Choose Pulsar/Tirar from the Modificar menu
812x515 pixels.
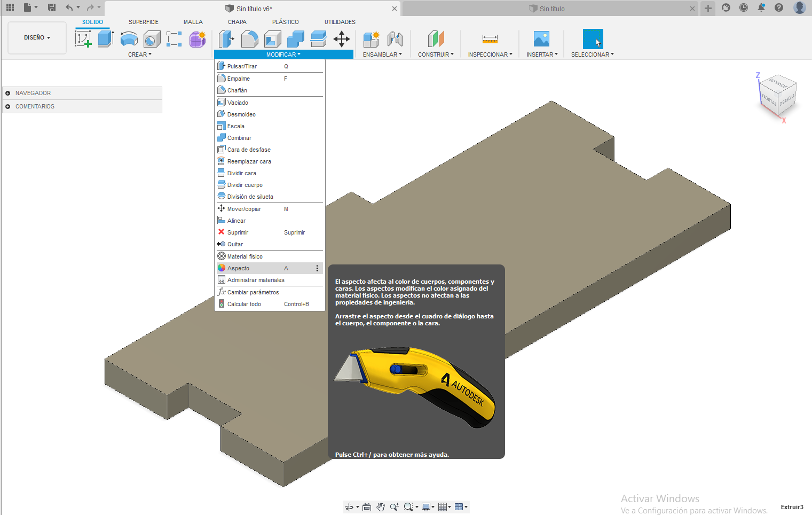(270, 66)
